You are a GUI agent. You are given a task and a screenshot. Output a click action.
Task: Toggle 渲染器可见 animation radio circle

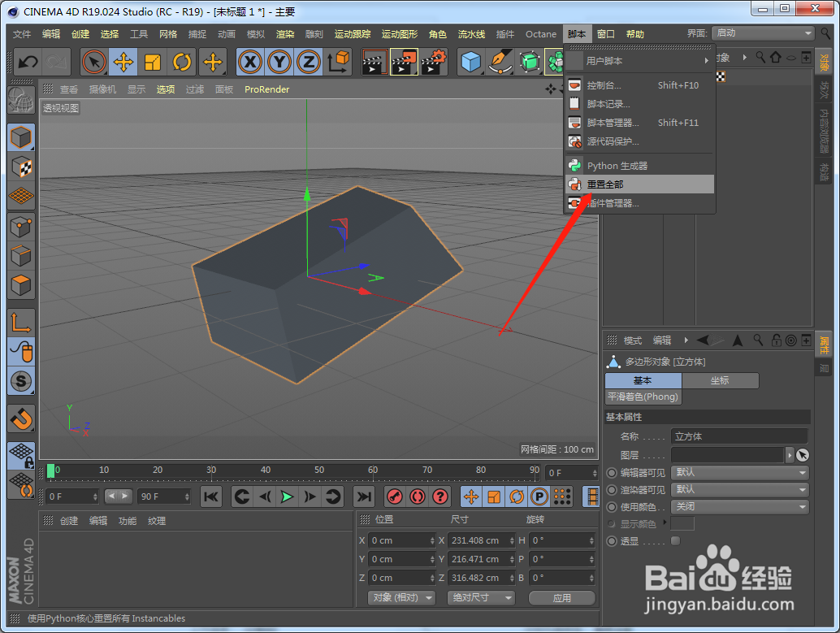click(612, 490)
